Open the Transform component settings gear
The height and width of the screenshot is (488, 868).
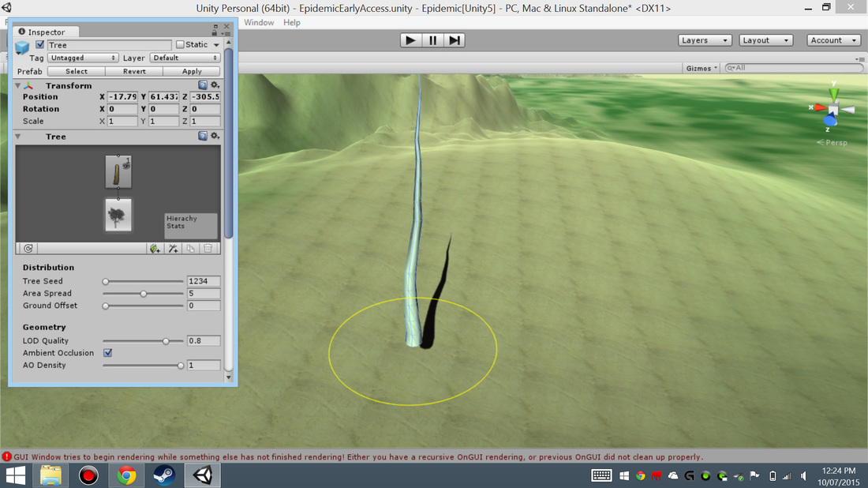point(213,85)
